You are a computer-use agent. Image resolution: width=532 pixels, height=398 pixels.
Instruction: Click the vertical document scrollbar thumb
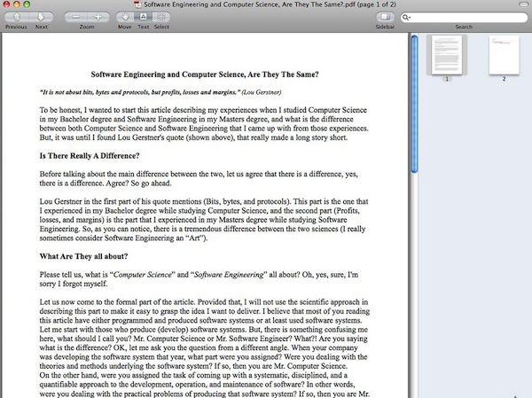(x=414, y=104)
